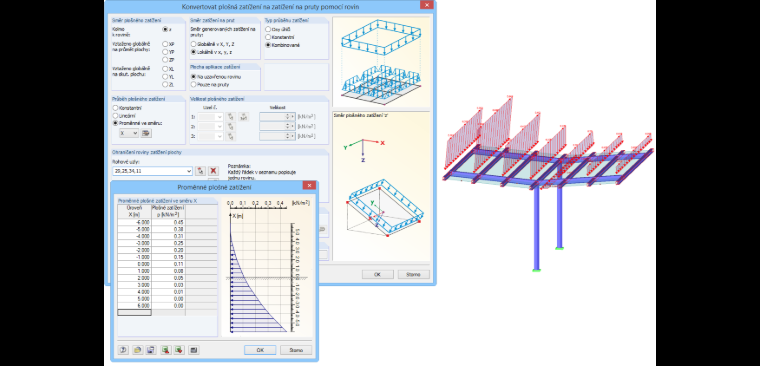Click the third magnitude value stepper field
Viewport: 760px width, 366px height.
pos(277,136)
